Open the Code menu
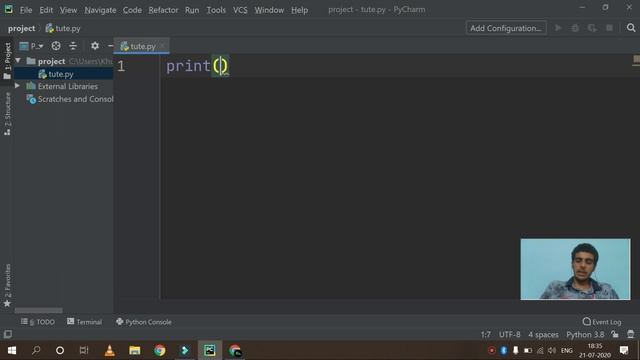 pos(132,10)
